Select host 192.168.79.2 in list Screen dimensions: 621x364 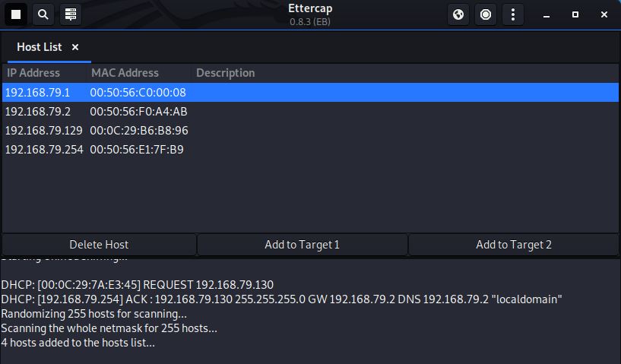pos(37,112)
